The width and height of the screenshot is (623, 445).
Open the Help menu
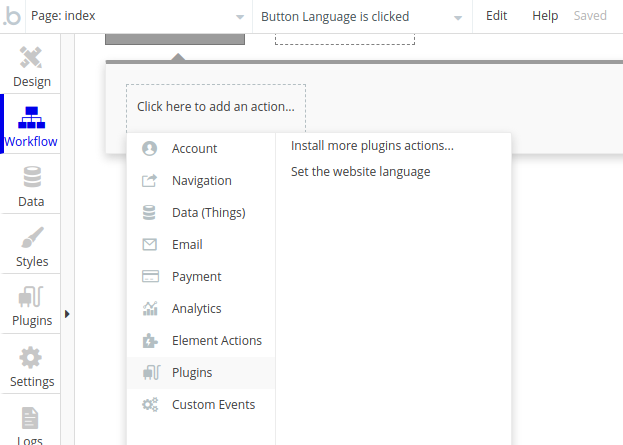click(545, 16)
